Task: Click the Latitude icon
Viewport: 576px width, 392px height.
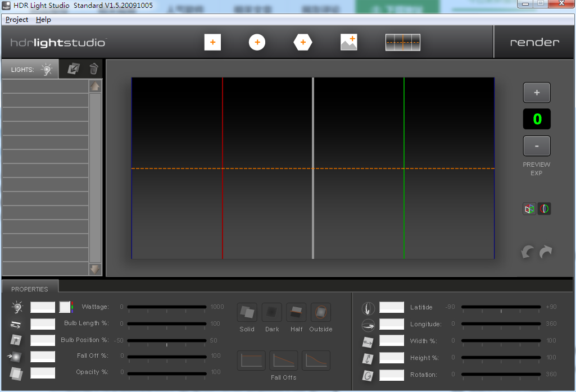Action: pos(368,308)
